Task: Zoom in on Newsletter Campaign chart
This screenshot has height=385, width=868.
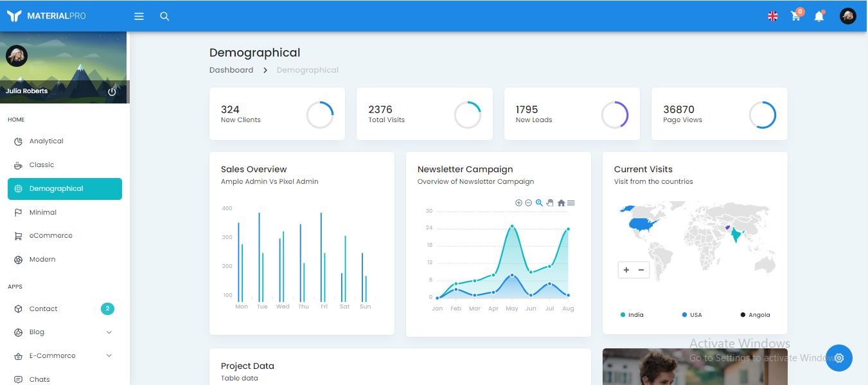Action: 518,203
